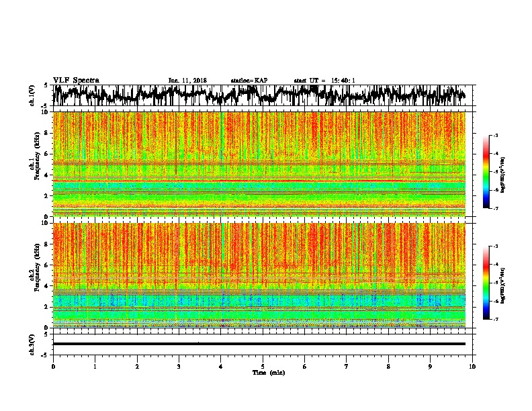Click time axis tick label 1
Viewport: 532px width, 411px height.
[95, 367]
